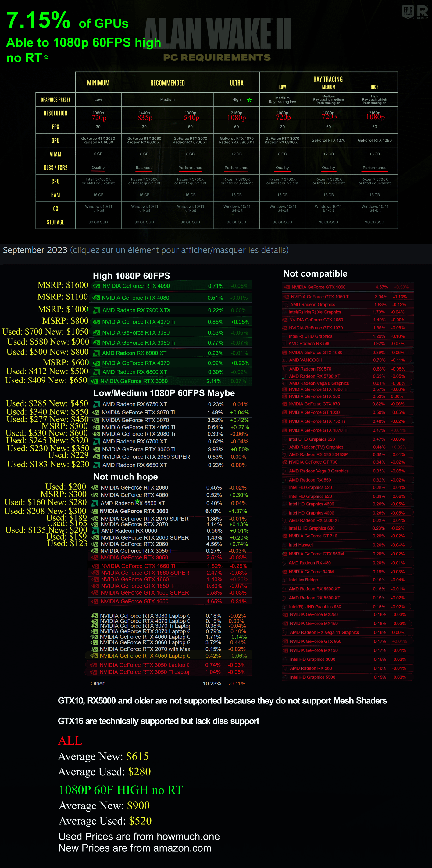
Task: Click the Alan Wake II title banner
Action: coord(217,33)
